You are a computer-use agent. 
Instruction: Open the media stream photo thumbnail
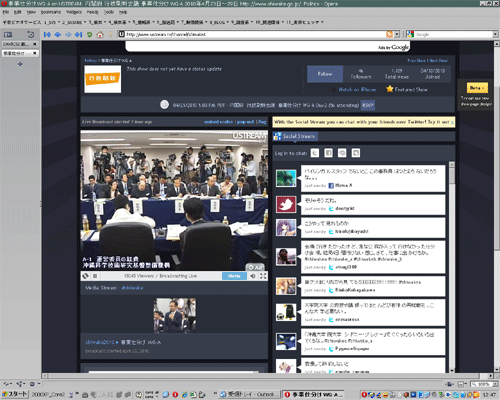point(174,315)
